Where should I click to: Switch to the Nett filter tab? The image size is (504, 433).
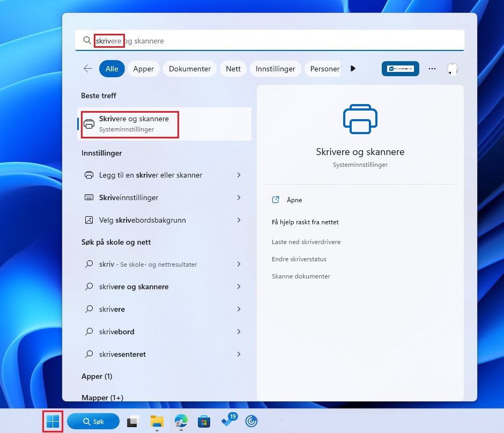point(233,69)
